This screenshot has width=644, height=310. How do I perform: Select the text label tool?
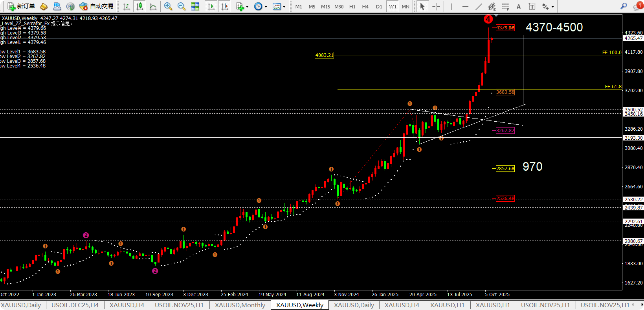532,6
